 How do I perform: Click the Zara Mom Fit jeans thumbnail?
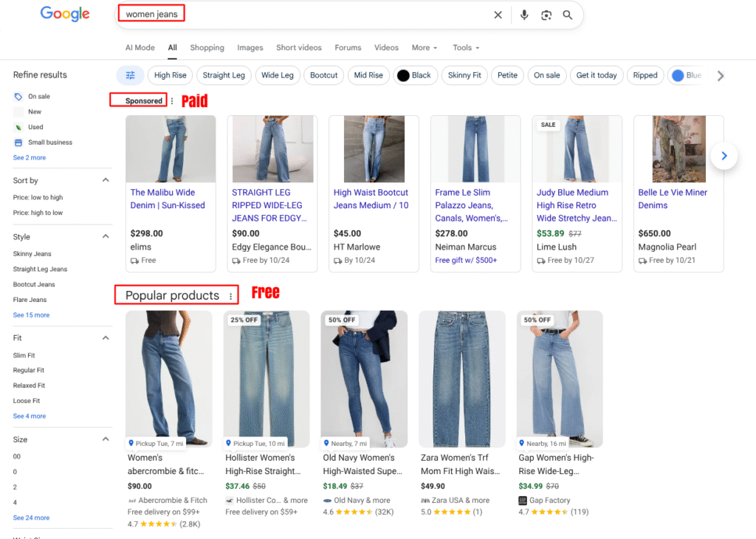(x=461, y=378)
